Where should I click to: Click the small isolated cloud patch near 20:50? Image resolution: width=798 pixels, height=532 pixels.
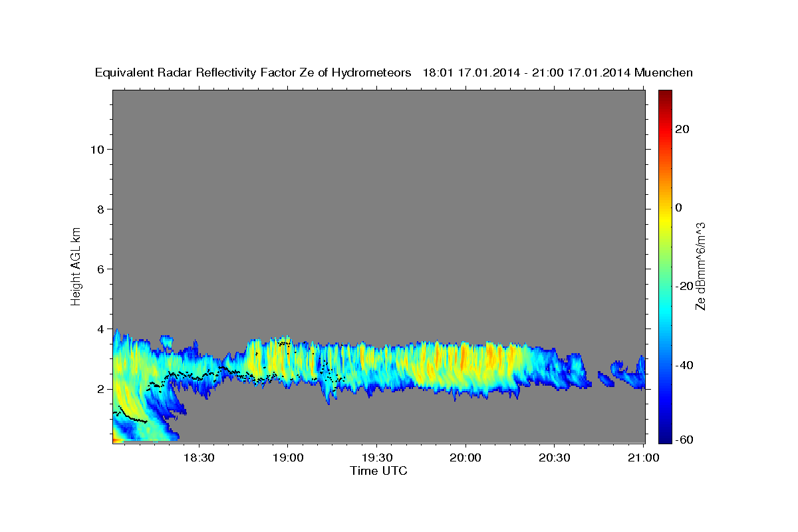point(606,379)
